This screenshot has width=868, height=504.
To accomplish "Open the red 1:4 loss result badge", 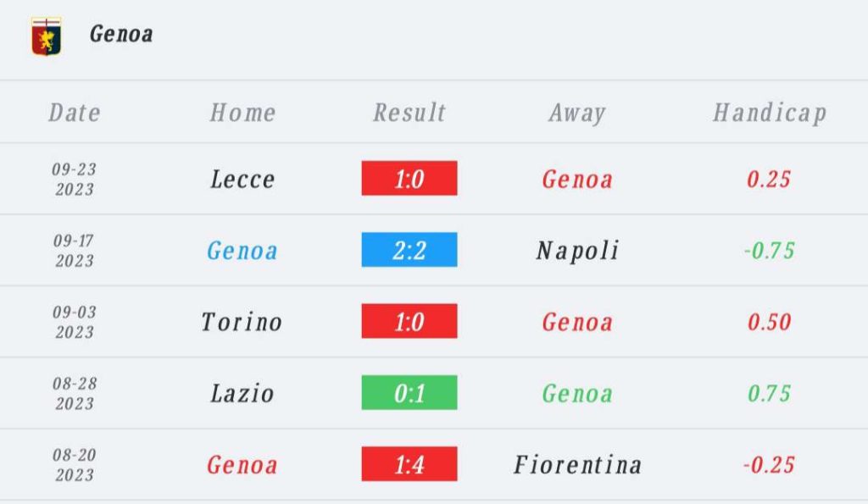I will 409,464.
